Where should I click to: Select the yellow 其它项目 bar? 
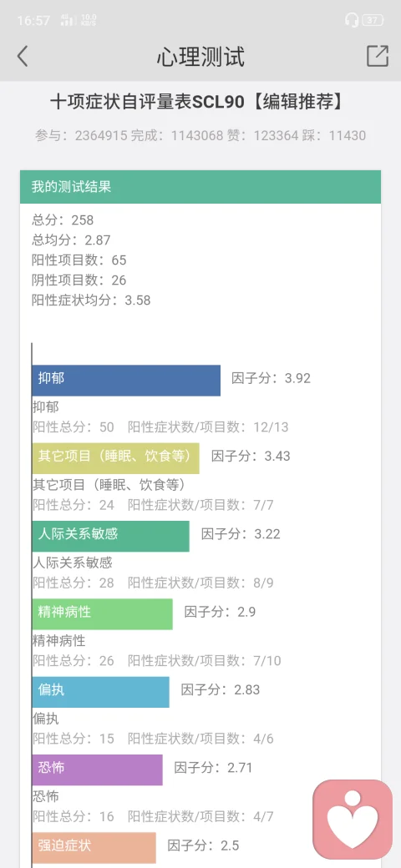(116, 458)
